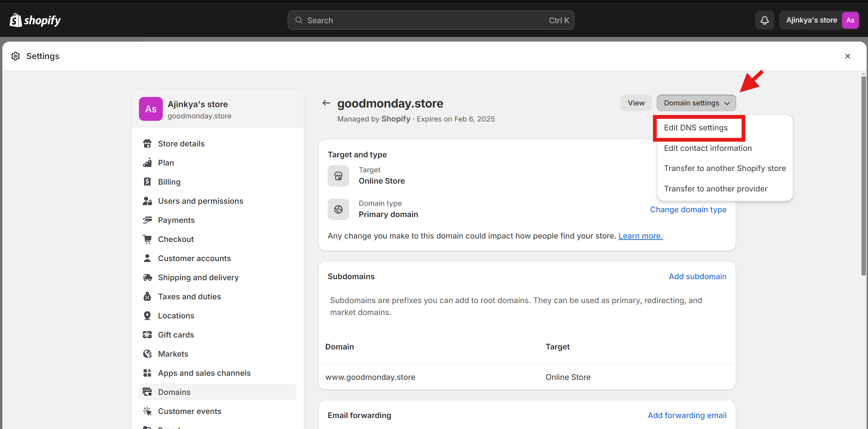Click the Ctrl K shortcut hint
The width and height of the screenshot is (868, 429).
pyautogui.click(x=559, y=20)
